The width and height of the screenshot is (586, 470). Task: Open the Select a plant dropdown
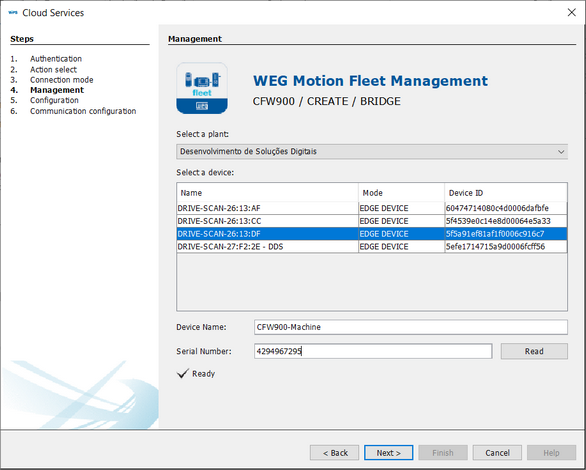[372, 152]
